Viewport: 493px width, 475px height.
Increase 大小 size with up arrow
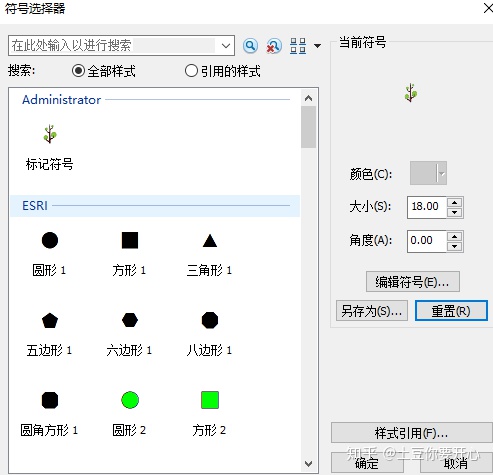click(x=454, y=202)
